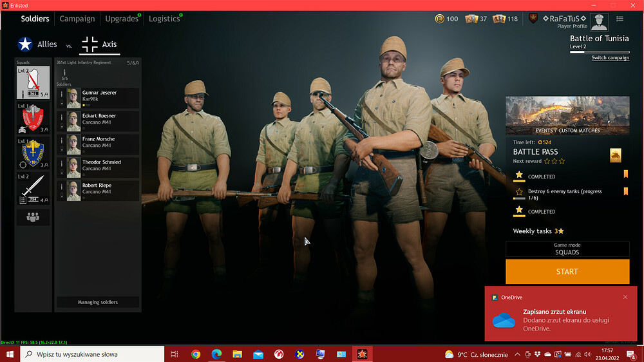Click the Battle Pass tank reward icon
644x362 pixels.
[x=615, y=155]
